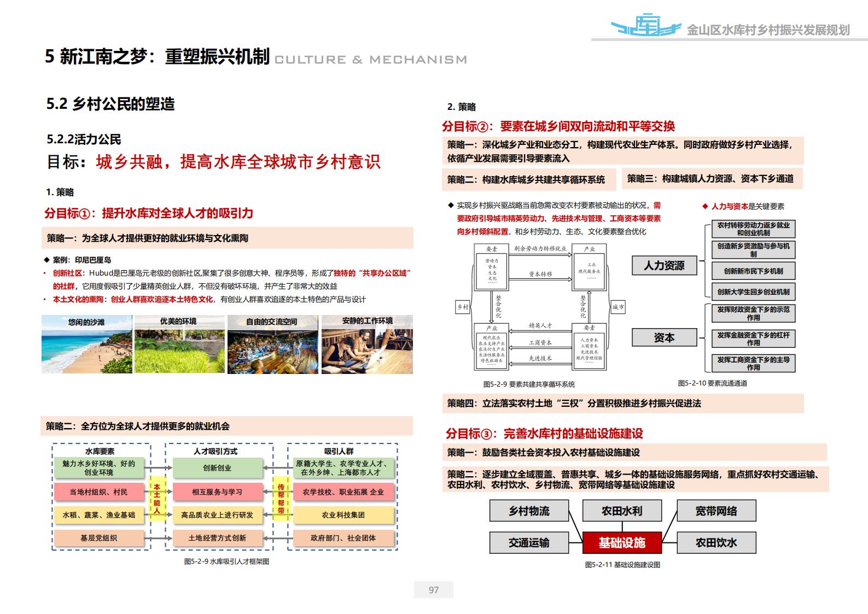Click the page number 97
This screenshot has width=868, height=614.
pyautogui.click(x=434, y=590)
